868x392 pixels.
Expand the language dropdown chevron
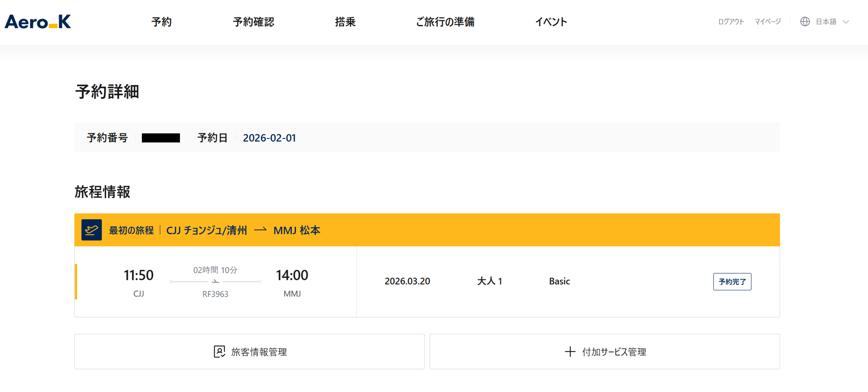pyautogui.click(x=846, y=22)
